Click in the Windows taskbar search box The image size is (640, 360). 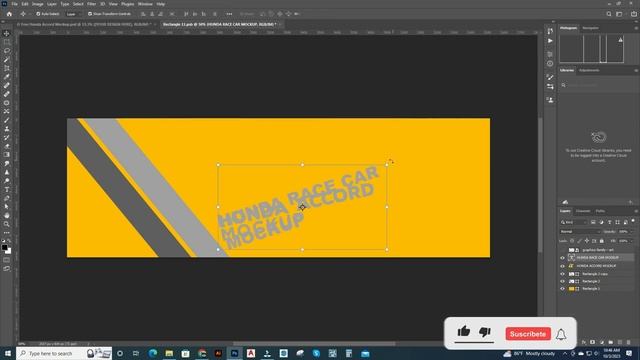click(64, 353)
